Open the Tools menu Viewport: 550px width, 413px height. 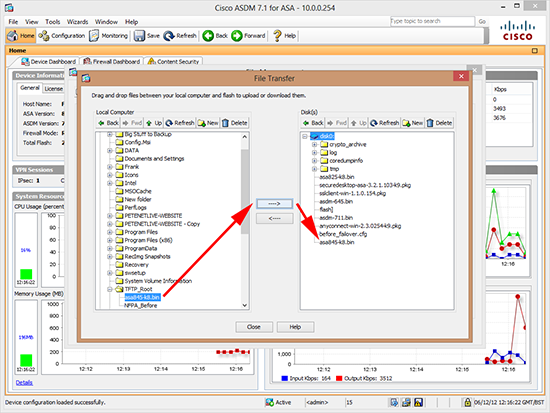pyautogui.click(x=53, y=22)
